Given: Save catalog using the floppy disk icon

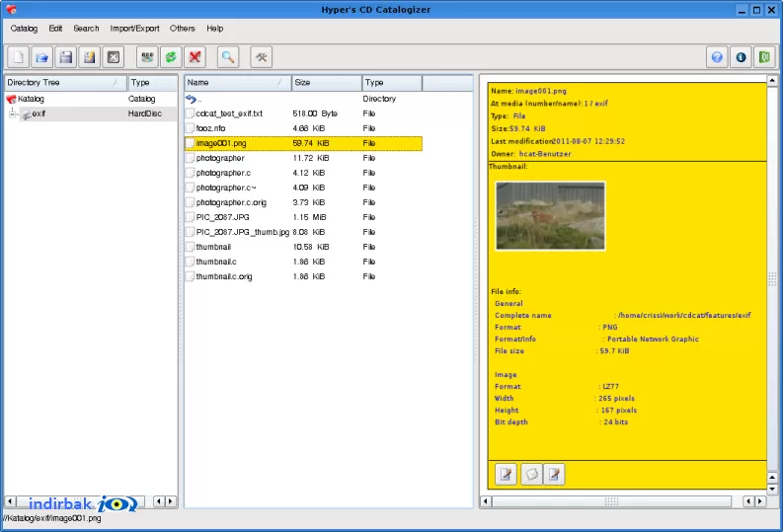Looking at the screenshot, I should point(66,57).
